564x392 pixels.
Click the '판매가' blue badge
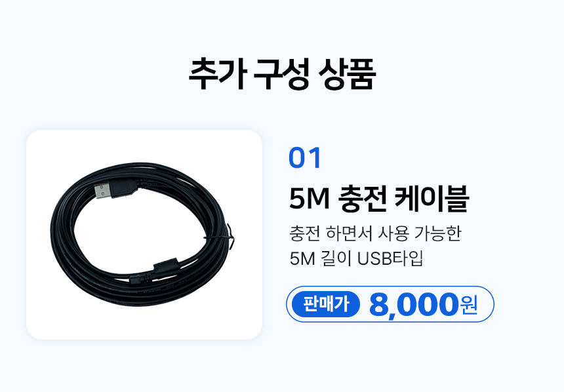pyautogui.click(x=326, y=304)
